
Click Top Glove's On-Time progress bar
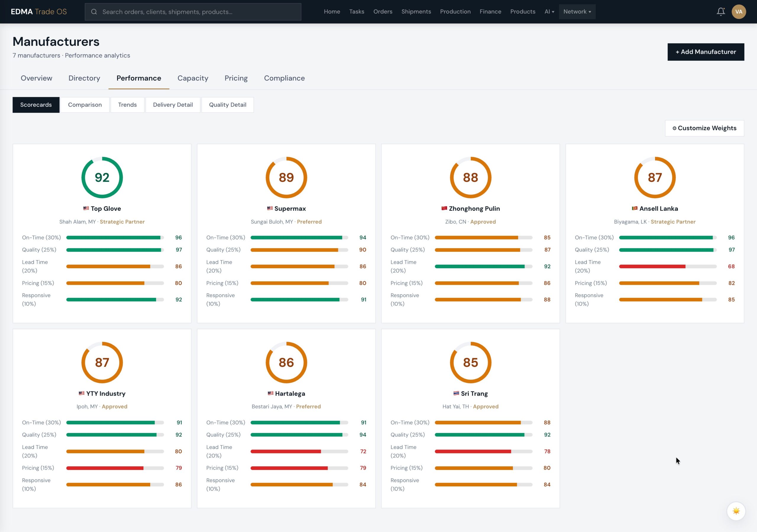coord(115,237)
